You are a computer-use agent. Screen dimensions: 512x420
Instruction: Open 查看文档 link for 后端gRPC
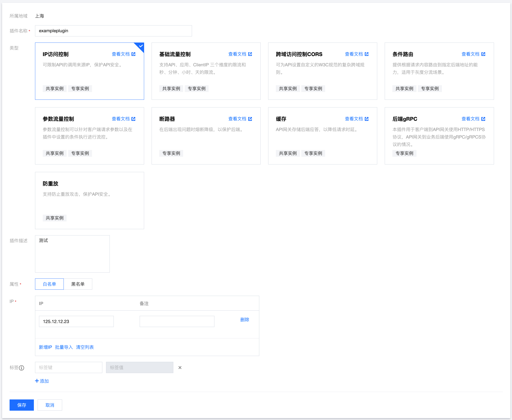pos(470,119)
